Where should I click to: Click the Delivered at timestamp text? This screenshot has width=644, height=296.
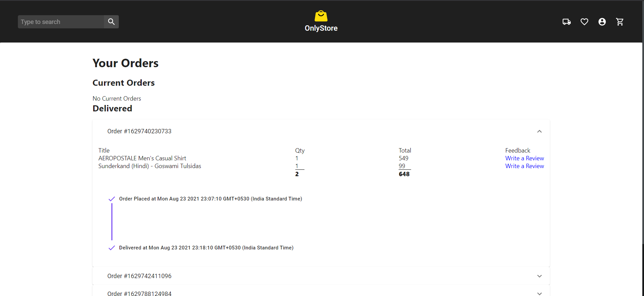206,248
